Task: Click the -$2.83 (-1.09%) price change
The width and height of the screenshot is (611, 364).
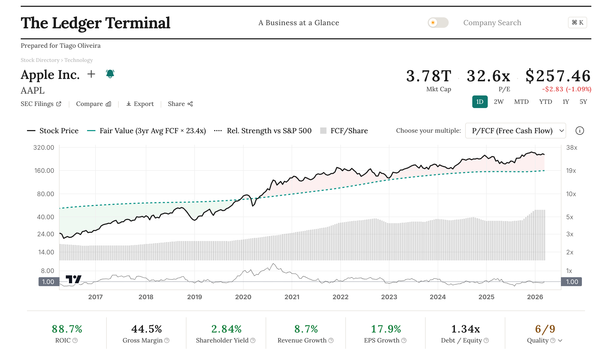Action: pos(567,89)
